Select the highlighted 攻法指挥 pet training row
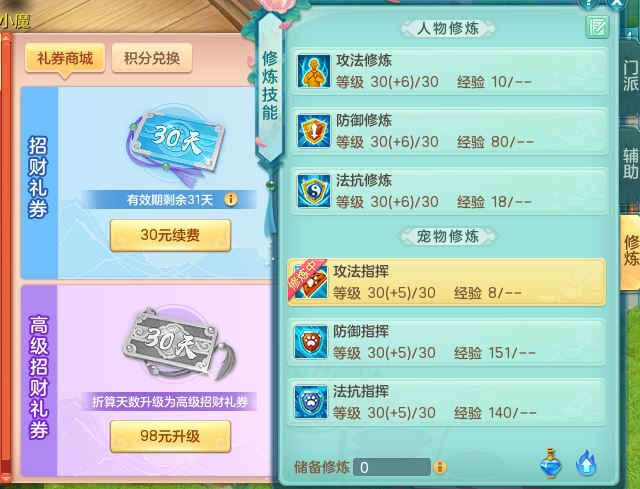The width and height of the screenshot is (640, 489). pyautogui.click(x=447, y=282)
